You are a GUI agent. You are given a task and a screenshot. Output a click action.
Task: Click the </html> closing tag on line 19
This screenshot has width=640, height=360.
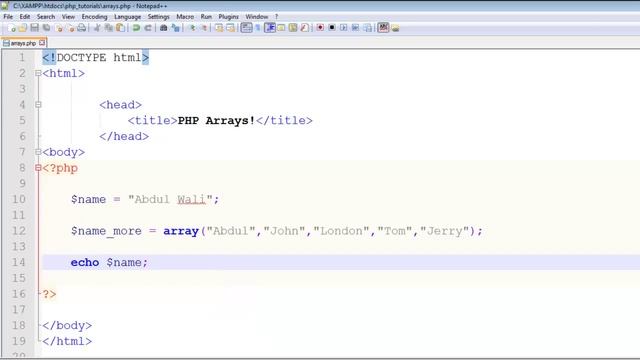point(67,341)
